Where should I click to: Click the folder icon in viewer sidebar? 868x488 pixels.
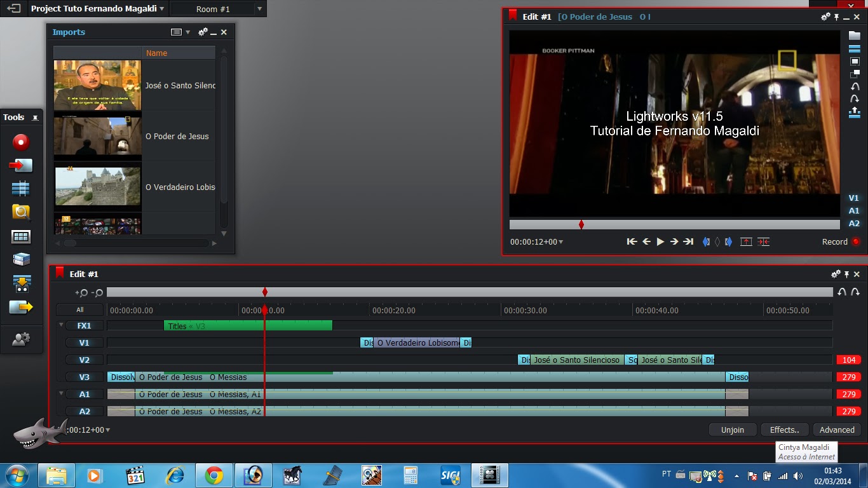855,36
